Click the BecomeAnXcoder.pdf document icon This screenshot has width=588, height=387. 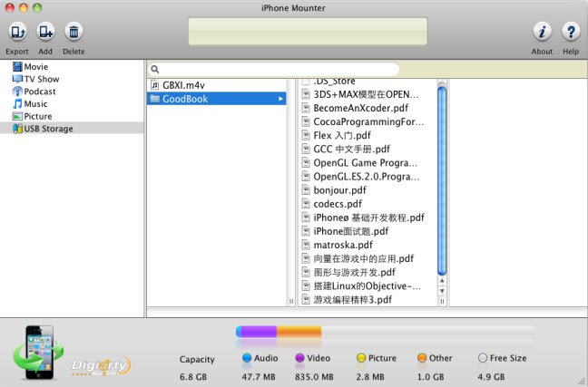(x=306, y=108)
